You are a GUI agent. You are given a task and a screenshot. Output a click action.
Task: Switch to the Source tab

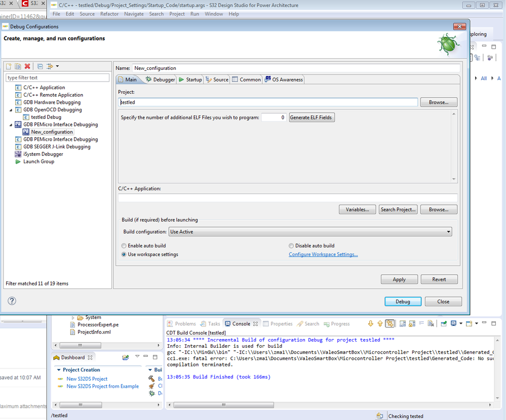(217, 79)
